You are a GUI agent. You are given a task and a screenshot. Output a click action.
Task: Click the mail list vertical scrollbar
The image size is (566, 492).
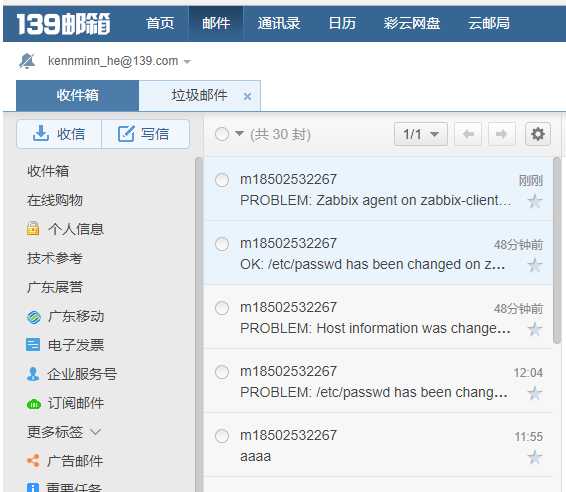(557, 250)
